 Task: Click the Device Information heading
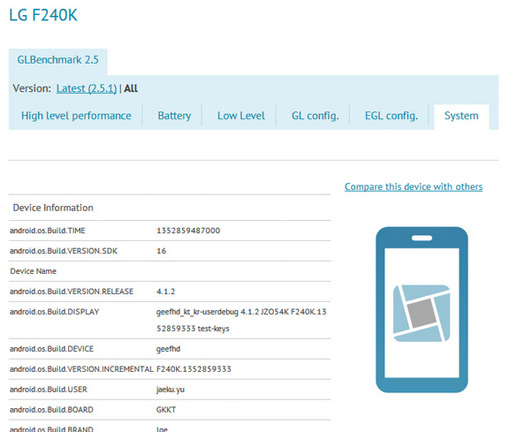tap(53, 208)
